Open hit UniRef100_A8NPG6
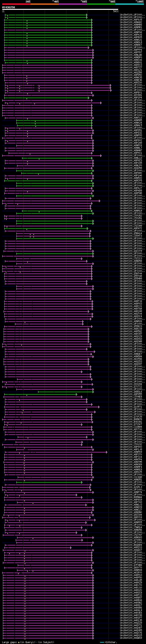The height and width of the screenshot is (644, 146). [x=131, y=32]
